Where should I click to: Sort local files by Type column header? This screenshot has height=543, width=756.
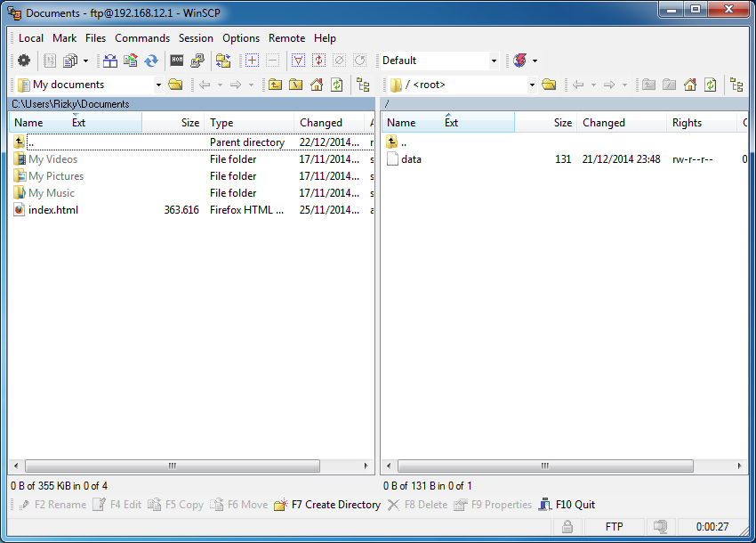tap(249, 123)
